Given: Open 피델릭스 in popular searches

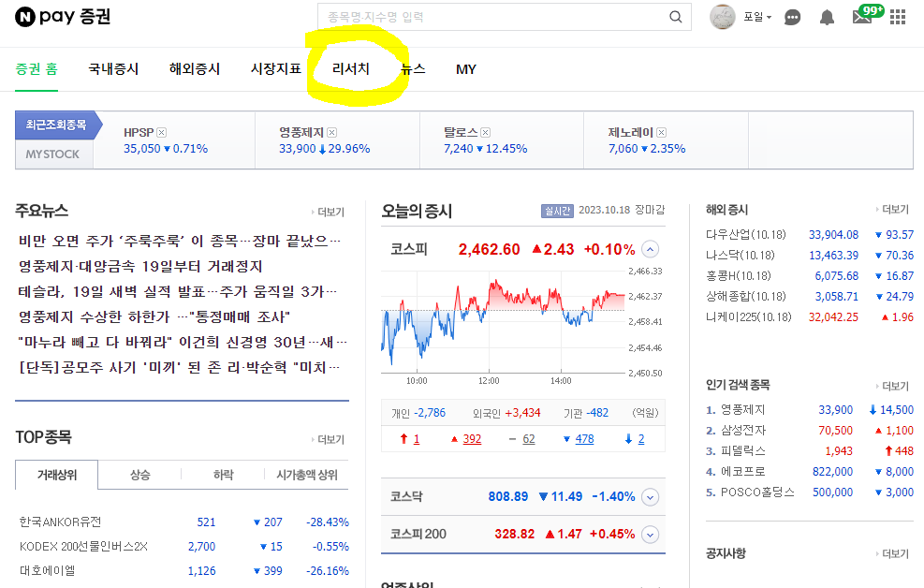Looking at the screenshot, I should 743,451.
